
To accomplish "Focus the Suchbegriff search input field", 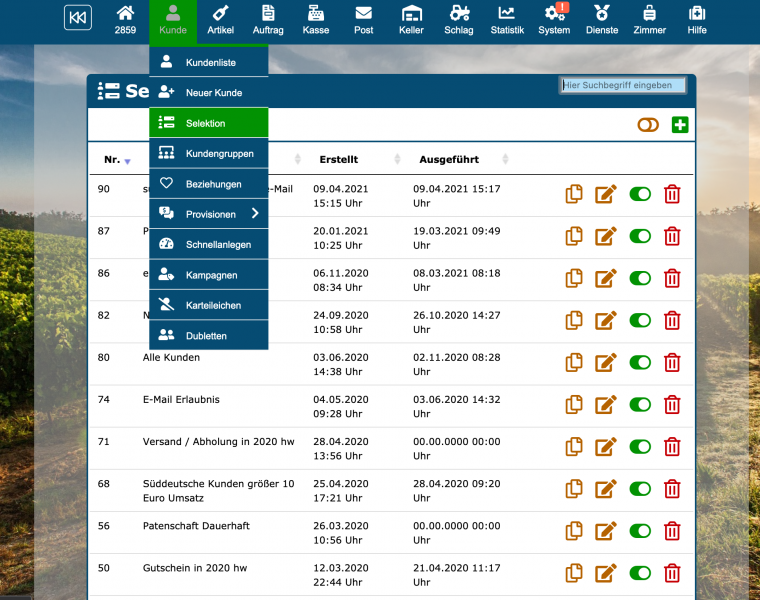I will (622, 86).
